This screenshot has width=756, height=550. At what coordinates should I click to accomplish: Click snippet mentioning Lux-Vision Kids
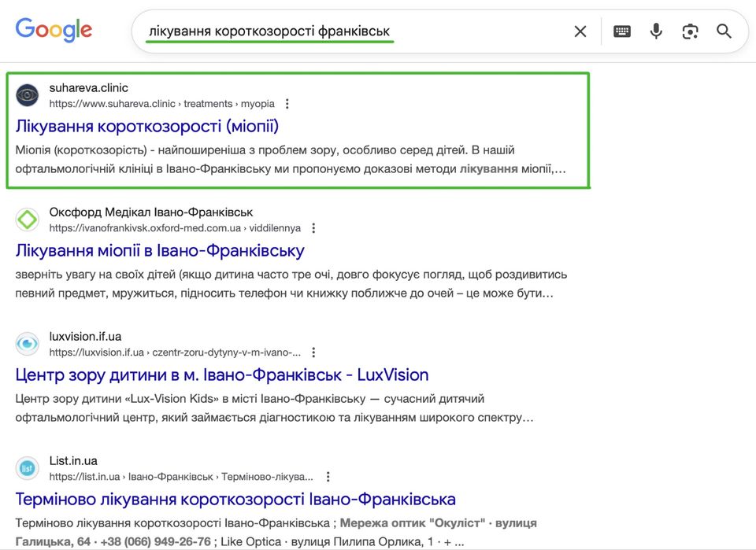click(274, 408)
